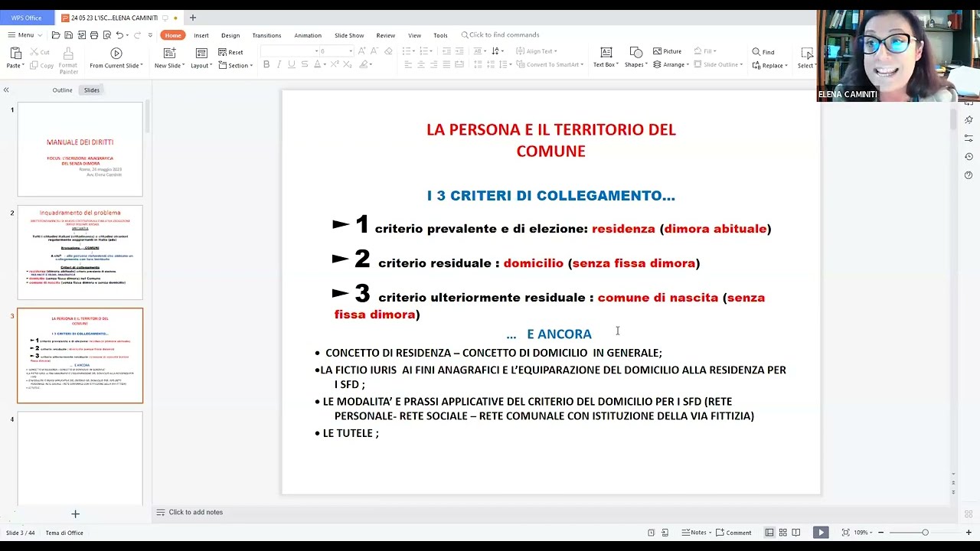Click the Shapes icon
This screenshot has width=980, height=551.
pos(635,53)
